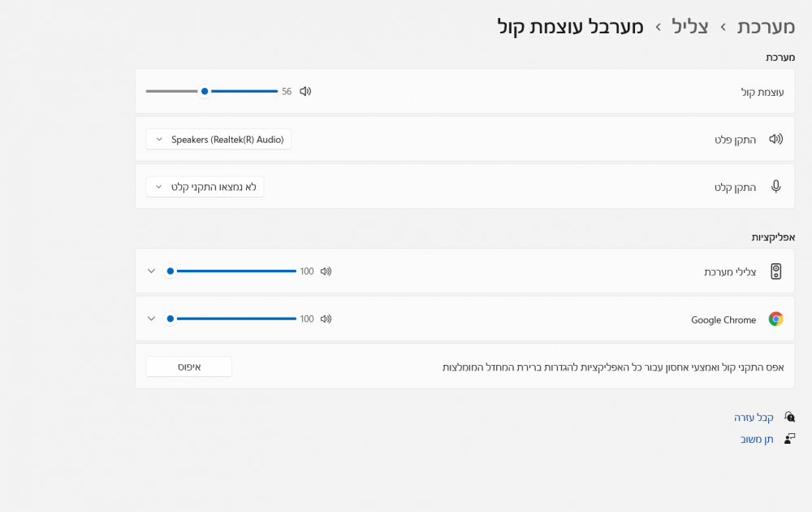This screenshot has width=812, height=512.
Task: Click the output device speaker icon
Action: tap(775, 139)
